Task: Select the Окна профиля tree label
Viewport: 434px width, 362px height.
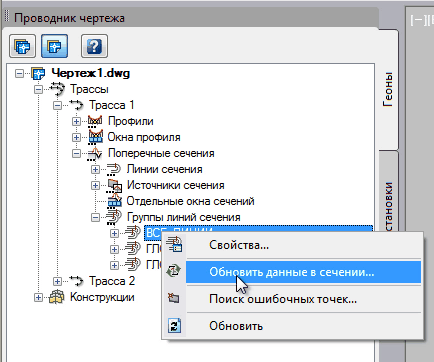Action: [144, 137]
